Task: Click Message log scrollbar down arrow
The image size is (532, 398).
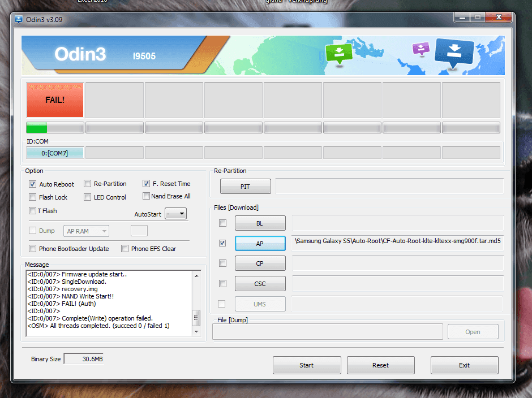Action: click(x=196, y=331)
